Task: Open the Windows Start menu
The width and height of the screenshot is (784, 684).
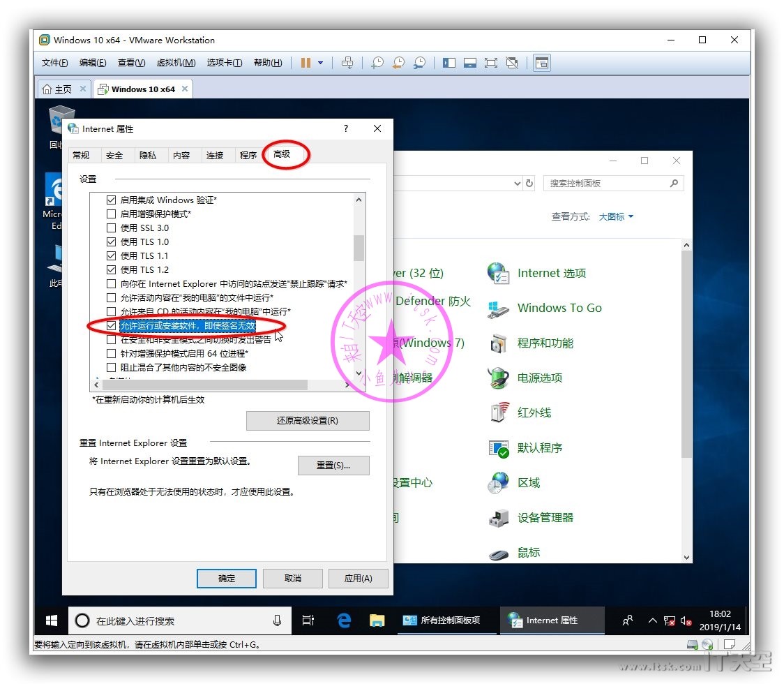Action: pyautogui.click(x=51, y=621)
